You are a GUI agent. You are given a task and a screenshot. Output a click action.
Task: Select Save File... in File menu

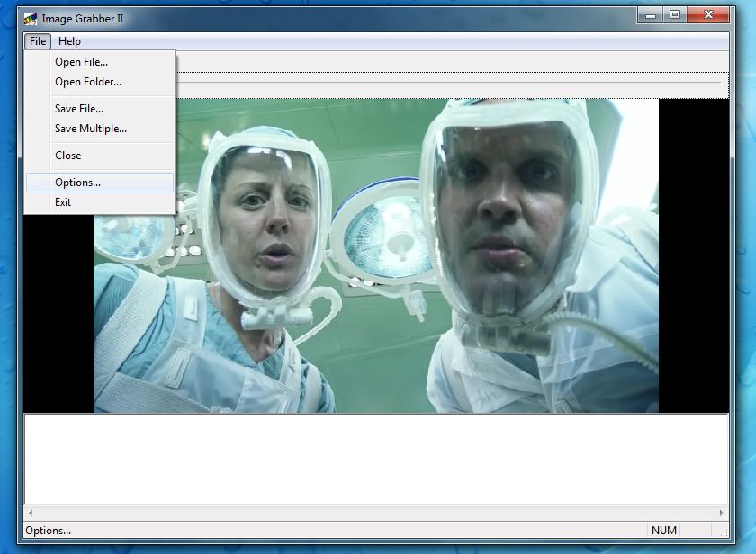[100, 109]
